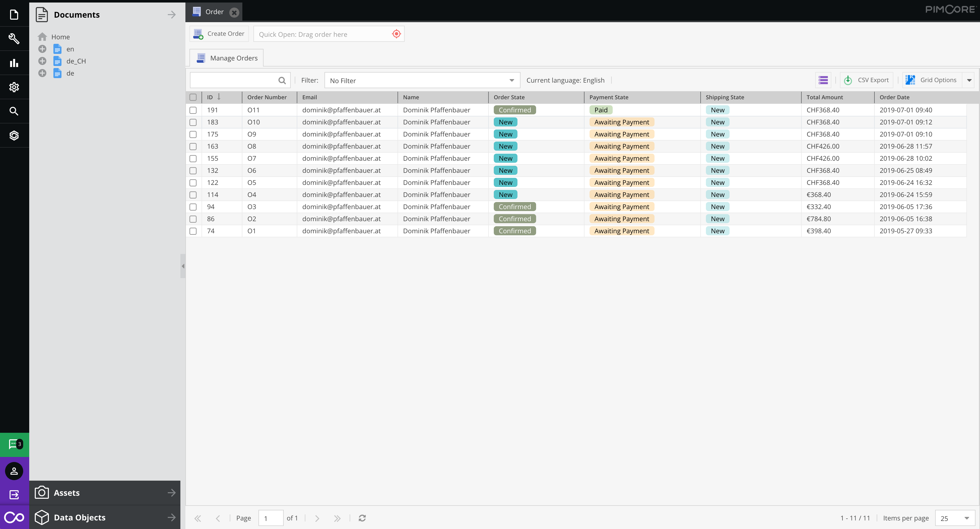Screen dimensions: 980x529
Task: Switch to the Manage Orders tab
Action: click(226, 57)
